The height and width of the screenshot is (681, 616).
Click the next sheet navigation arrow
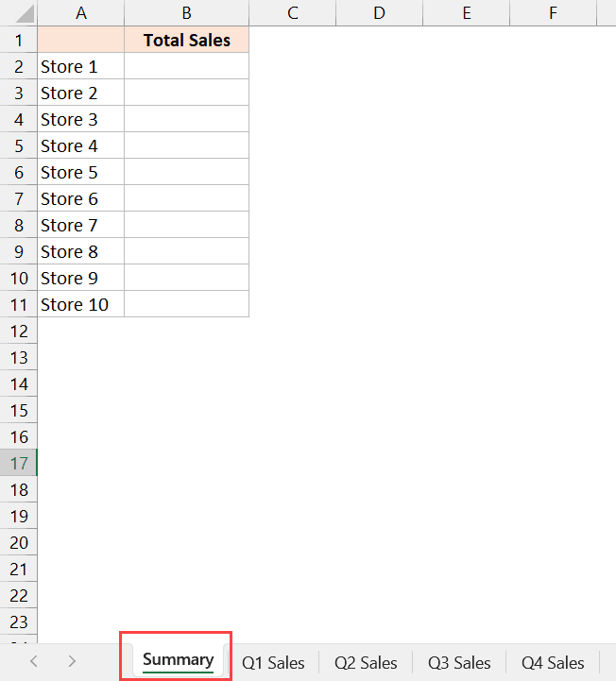pyautogui.click(x=72, y=661)
